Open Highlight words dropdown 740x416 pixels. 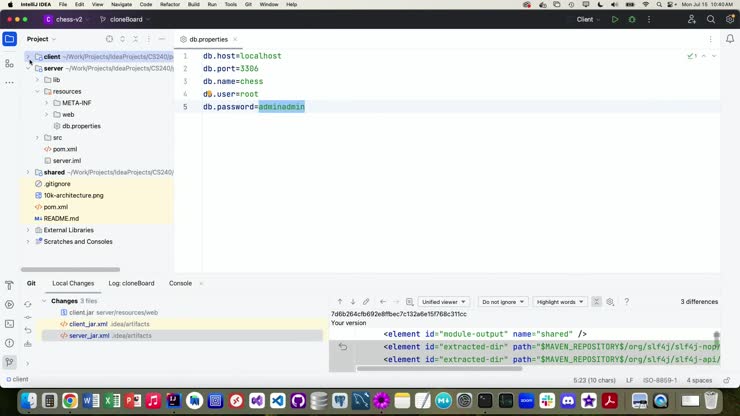tap(560, 302)
